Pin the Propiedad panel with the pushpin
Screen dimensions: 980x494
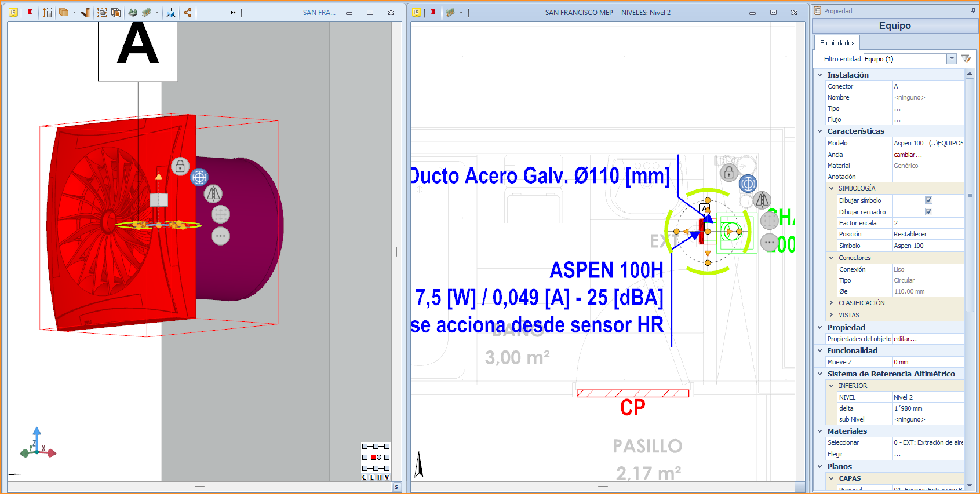[x=972, y=10]
